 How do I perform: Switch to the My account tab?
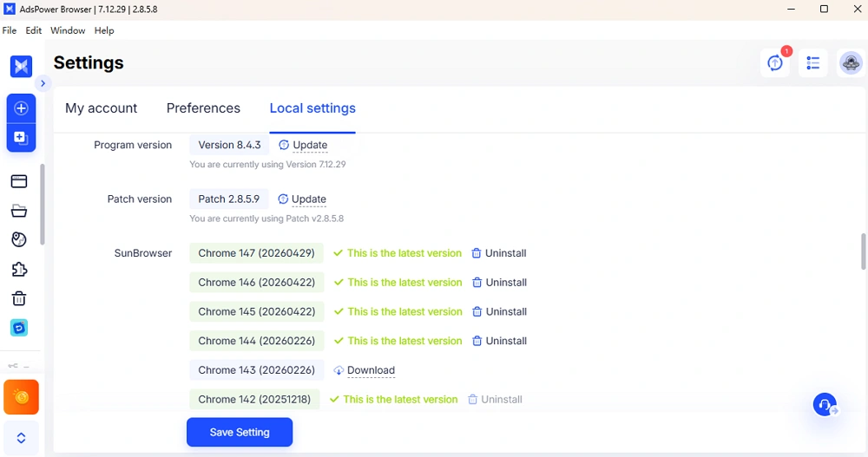[x=102, y=108]
